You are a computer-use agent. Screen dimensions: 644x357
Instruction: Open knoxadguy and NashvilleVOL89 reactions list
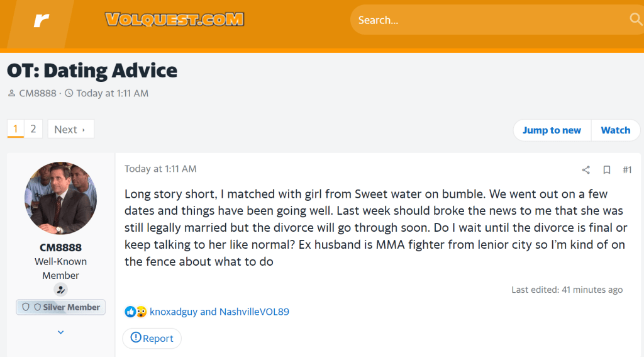(x=219, y=312)
